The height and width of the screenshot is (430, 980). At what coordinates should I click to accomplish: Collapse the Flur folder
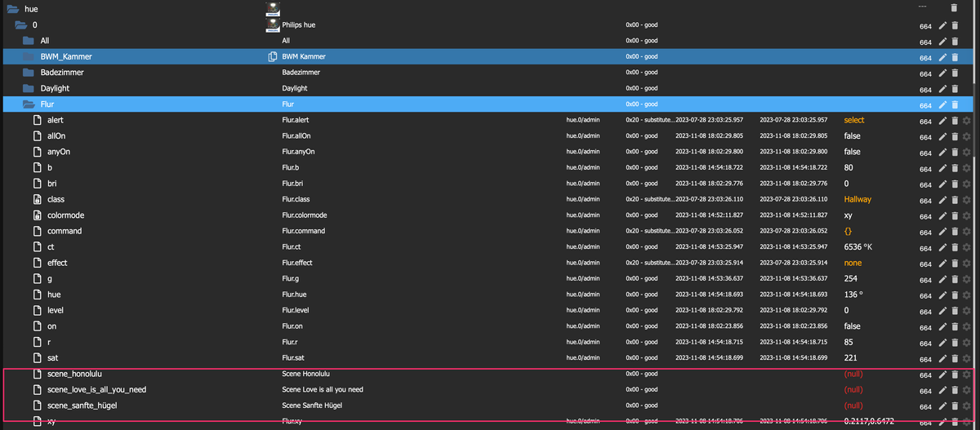(x=29, y=104)
